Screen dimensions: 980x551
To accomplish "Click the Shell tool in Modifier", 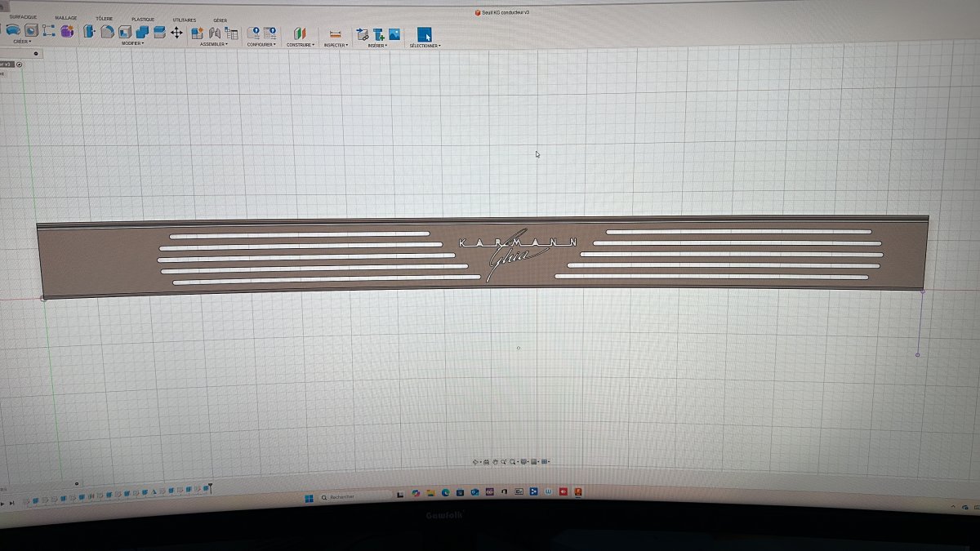I will (125, 33).
